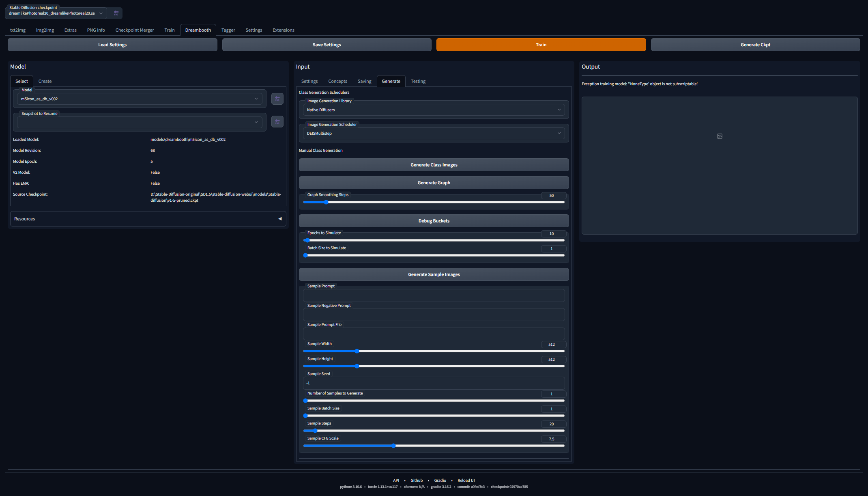Open the Concepts input tab
Viewport: 868px width, 496px height.
tap(337, 81)
